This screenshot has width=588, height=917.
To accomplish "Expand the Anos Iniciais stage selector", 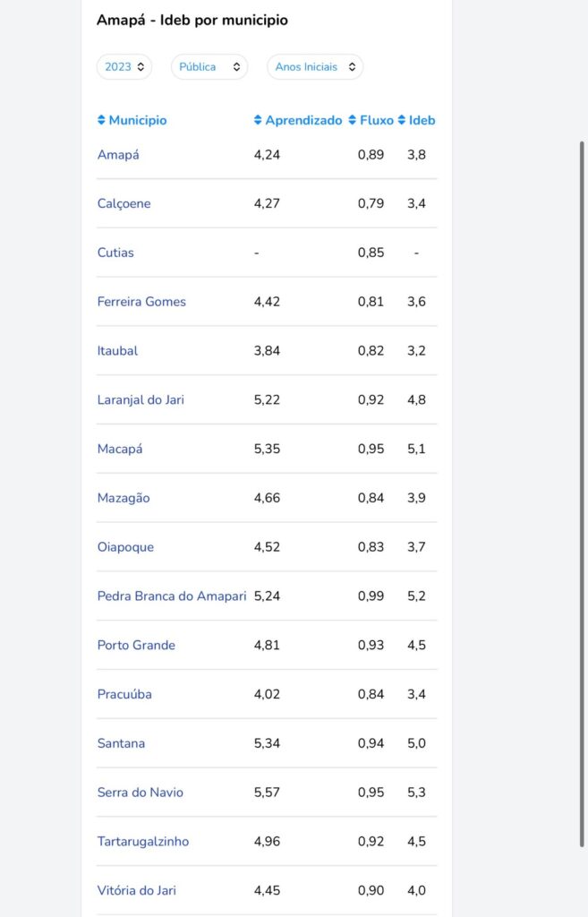I will pyautogui.click(x=315, y=66).
